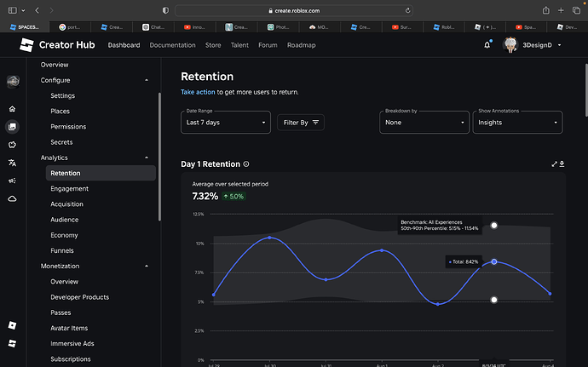Screen dimensions: 588x367
Task: Open the translation icon in left rail
Action: click(x=13, y=163)
